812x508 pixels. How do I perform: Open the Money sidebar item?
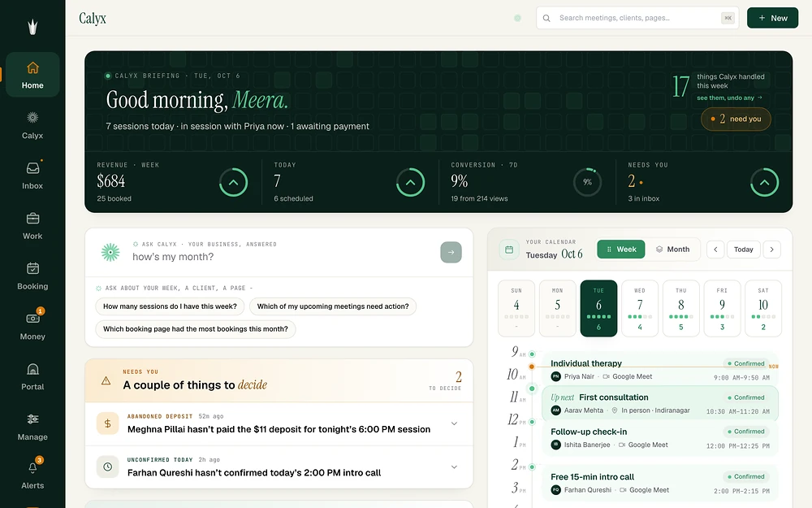click(32, 326)
